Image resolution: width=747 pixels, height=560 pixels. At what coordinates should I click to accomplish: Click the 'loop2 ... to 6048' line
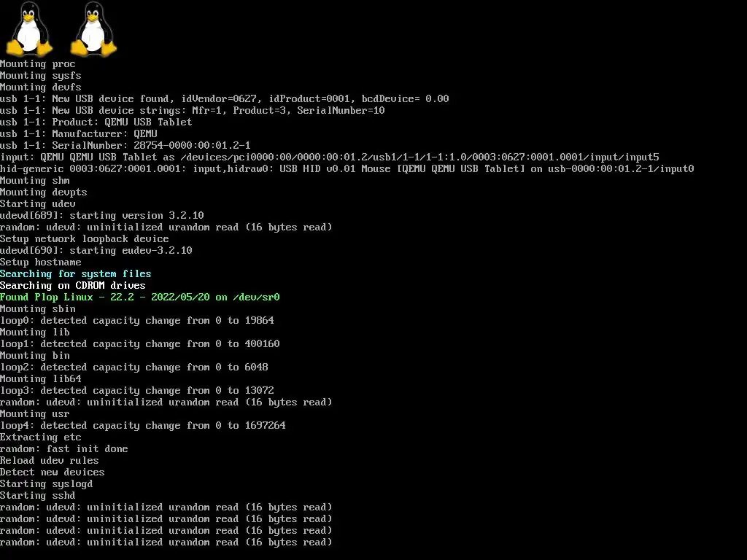point(134,367)
